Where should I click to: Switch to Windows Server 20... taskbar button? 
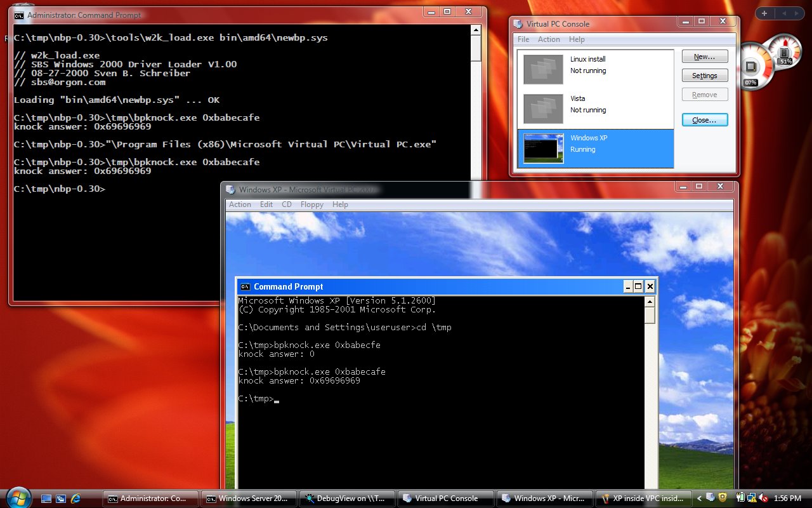pyautogui.click(x=249, y=498)
